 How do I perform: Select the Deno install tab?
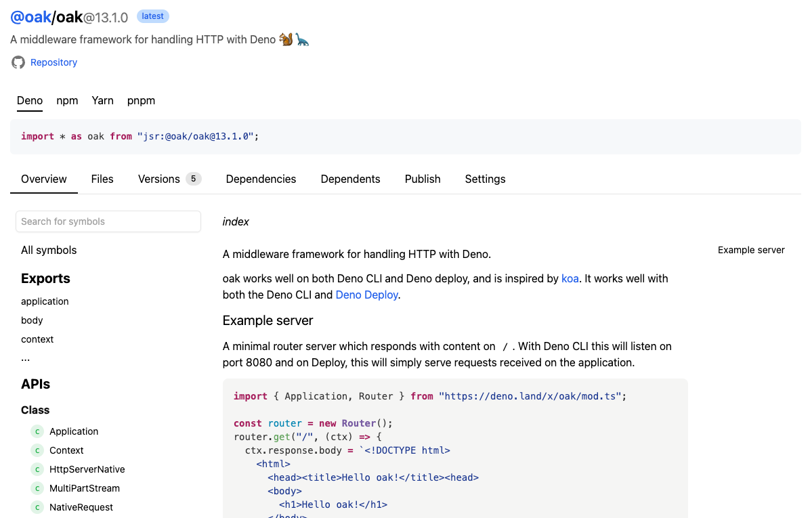(30, 100)
